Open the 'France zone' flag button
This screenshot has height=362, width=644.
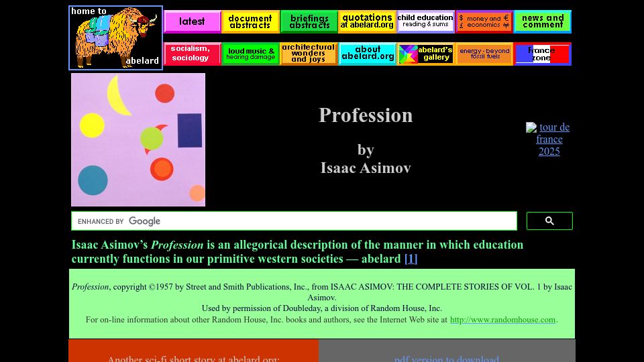543,54
